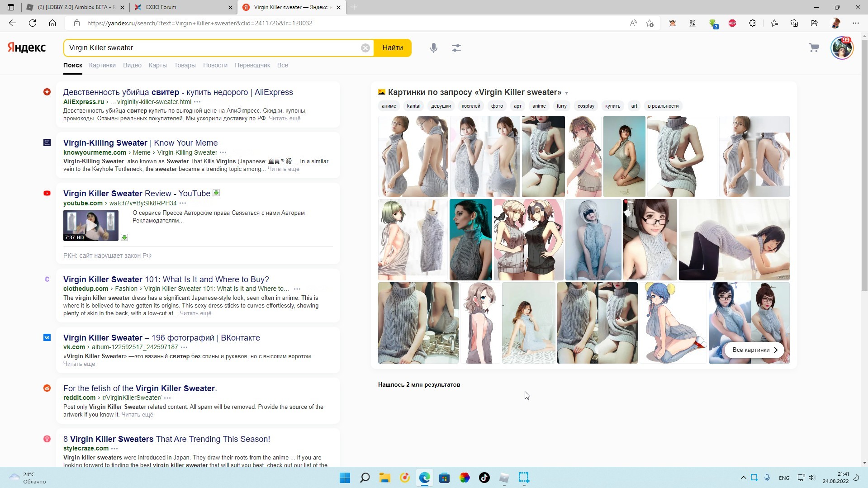Screen dimensions: 868x488
Task: Start voice search with microphone icon
Action: 433,48
